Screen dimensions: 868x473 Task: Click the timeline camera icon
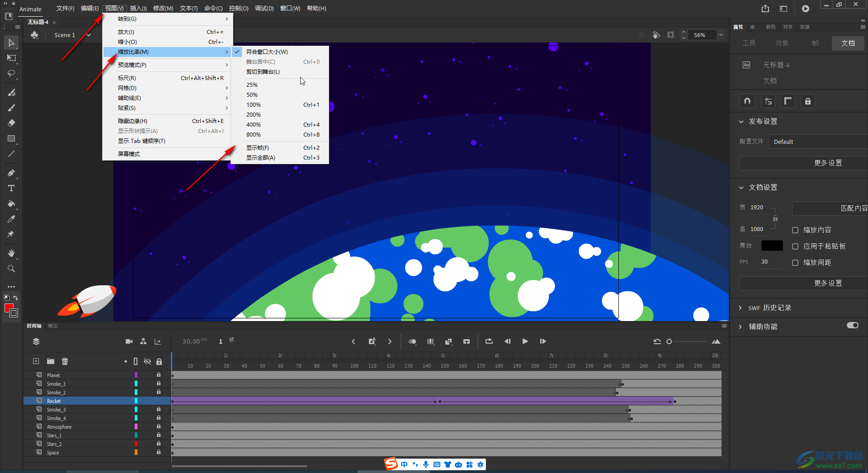tap(129, 341)
